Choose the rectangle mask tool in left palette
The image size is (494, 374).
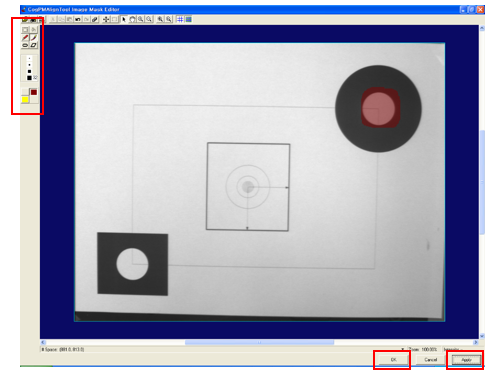pos(25,30)
